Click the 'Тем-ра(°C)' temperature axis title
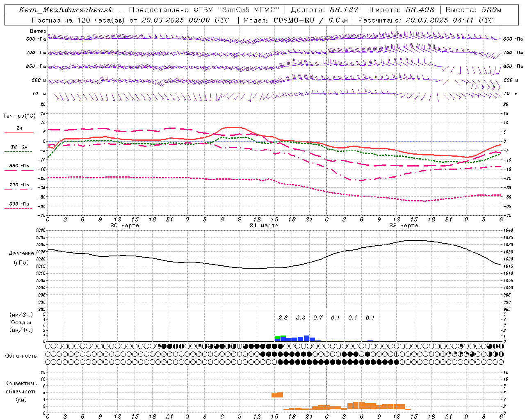This screenshot has height=420, width=525. (x=19, y=116)
